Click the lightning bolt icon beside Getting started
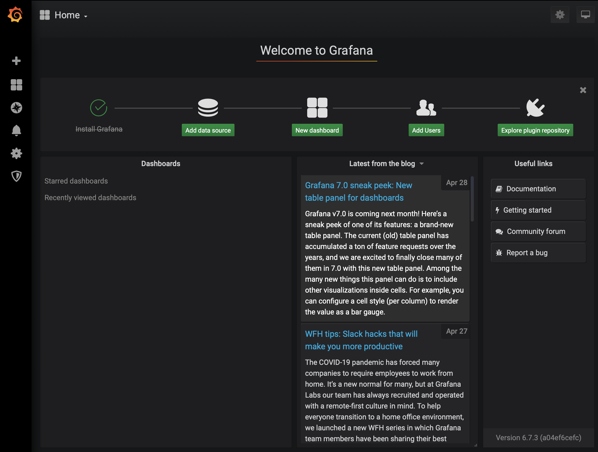Viewport: 598px width, 452px height. pyautogui.click(x=497, y=210)
